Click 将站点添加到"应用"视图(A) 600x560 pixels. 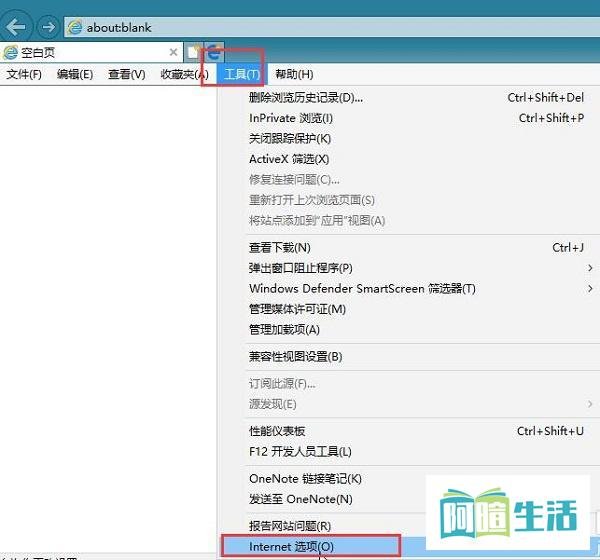409,220
